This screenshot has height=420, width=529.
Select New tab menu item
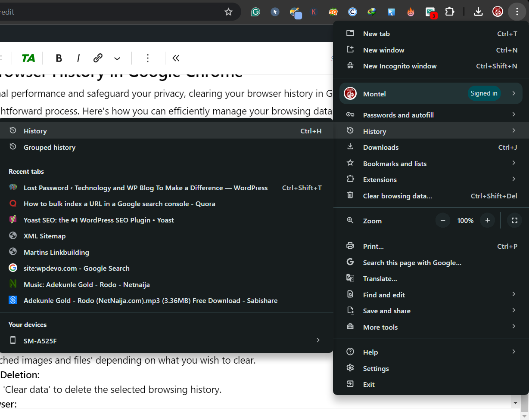[x=431, y=34]
